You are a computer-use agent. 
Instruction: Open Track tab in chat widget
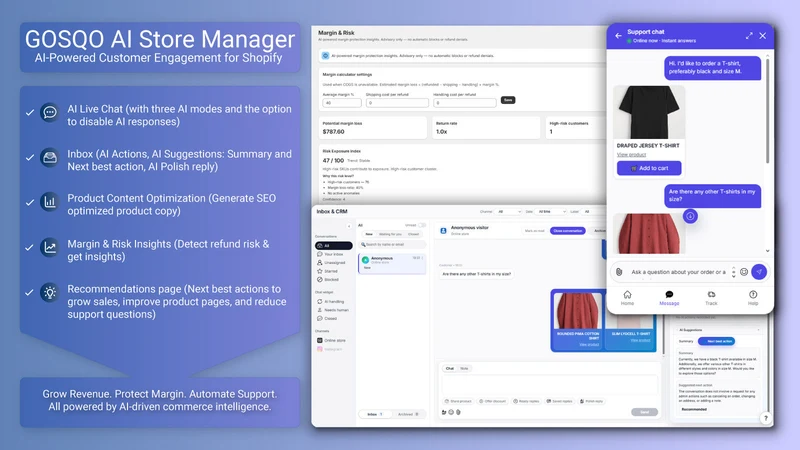[711, 298]
